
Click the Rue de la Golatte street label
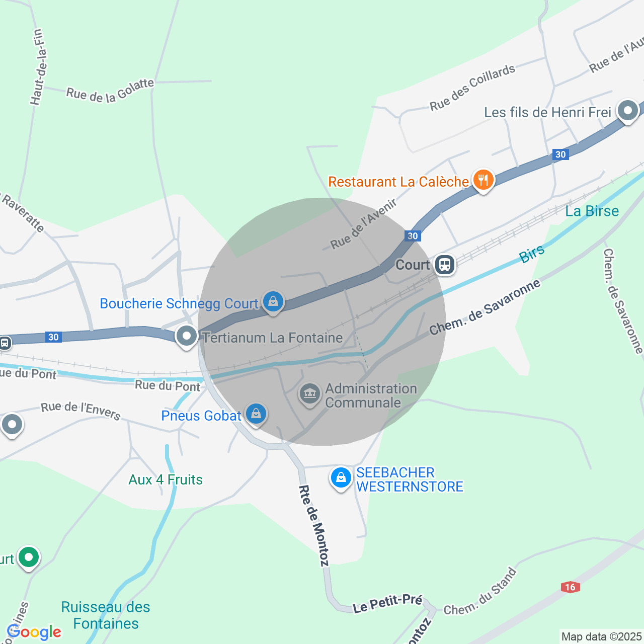click(110, 91)
